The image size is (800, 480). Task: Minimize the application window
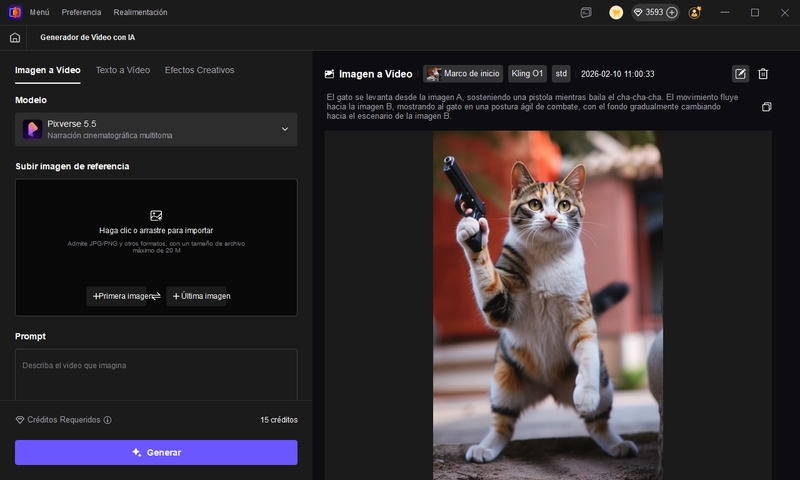point(725,12)
